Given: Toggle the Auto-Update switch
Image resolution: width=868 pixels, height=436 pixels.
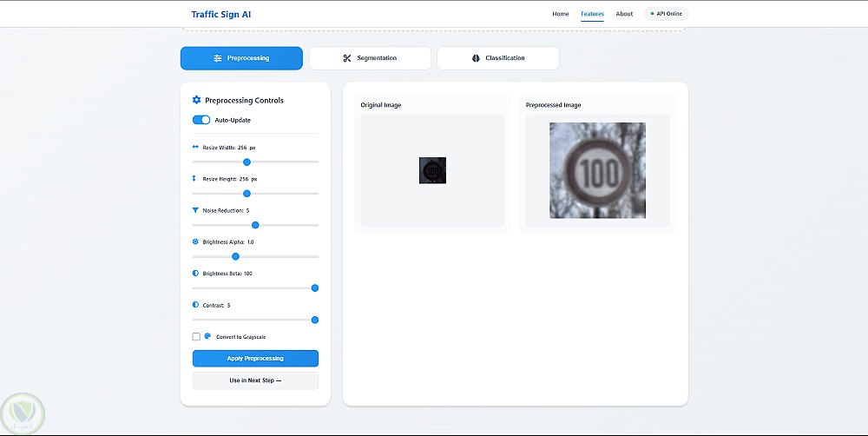Looking at the screenshot, I should point(201,120).
